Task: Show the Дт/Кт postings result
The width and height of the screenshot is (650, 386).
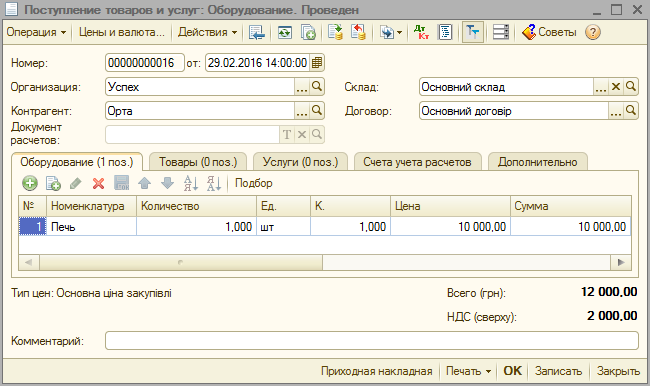Action: tap(421, 32)
